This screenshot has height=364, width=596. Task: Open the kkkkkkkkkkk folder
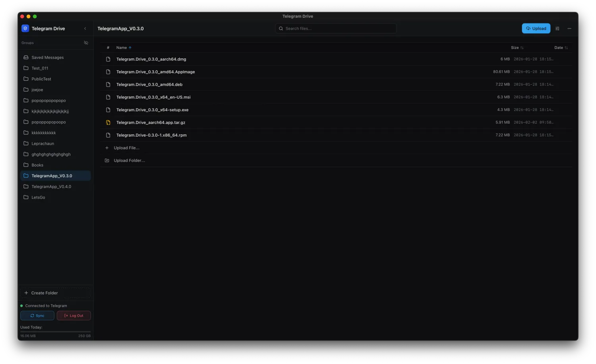(x=56, y=133)
